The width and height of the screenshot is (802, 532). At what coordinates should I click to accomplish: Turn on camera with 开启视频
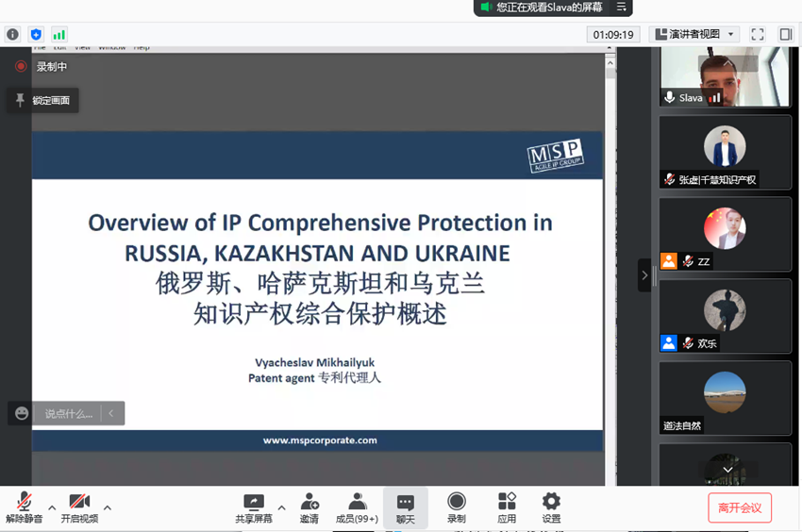coord(79,507)
